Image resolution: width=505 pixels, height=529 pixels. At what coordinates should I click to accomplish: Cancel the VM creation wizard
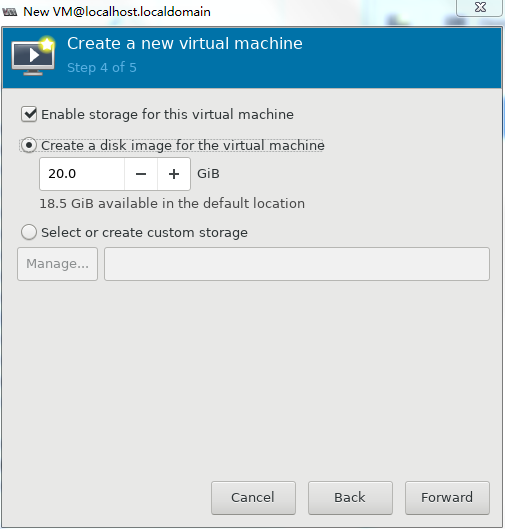[x=253, y=498]
